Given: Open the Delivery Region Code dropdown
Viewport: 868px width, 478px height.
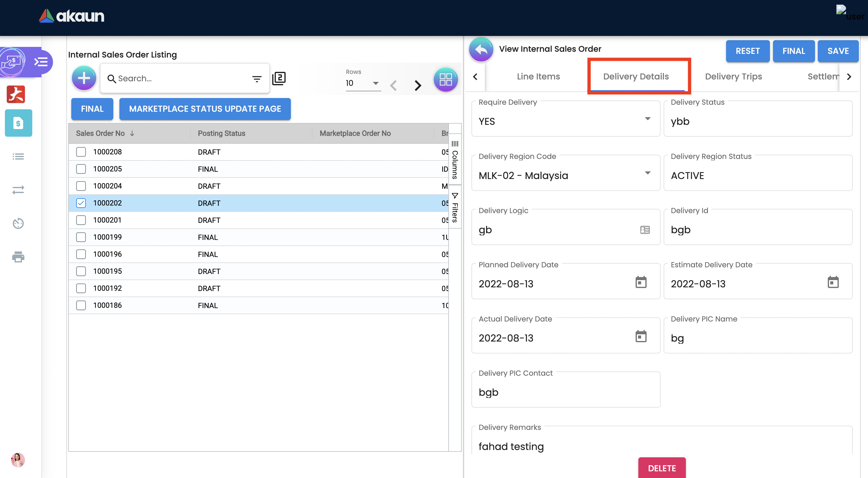Looking at the screenshot, I should point(647,173).
